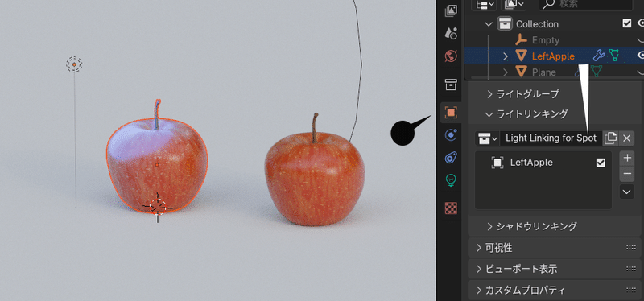Open the Object Constraints properties tab
The width and height of the screenshot is (644, 301).
(x=452, y=158)
